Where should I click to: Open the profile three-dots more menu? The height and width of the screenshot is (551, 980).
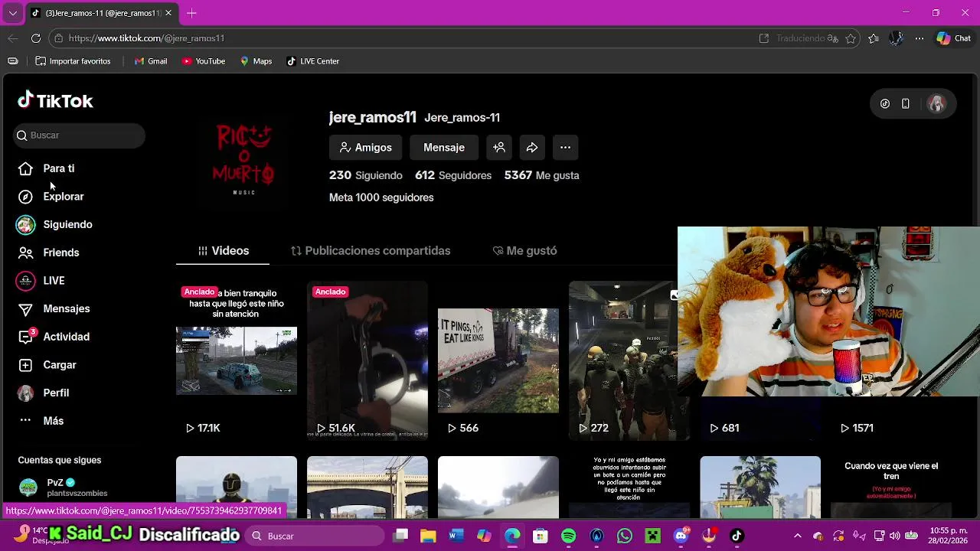pos(565,148)
